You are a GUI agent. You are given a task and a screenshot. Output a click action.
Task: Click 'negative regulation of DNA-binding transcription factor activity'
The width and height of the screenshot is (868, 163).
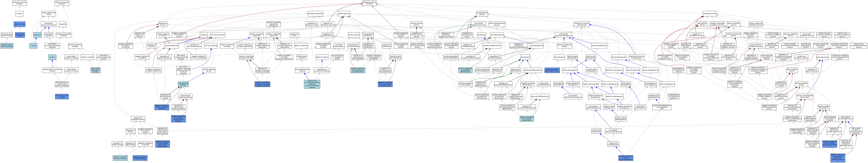162,144
